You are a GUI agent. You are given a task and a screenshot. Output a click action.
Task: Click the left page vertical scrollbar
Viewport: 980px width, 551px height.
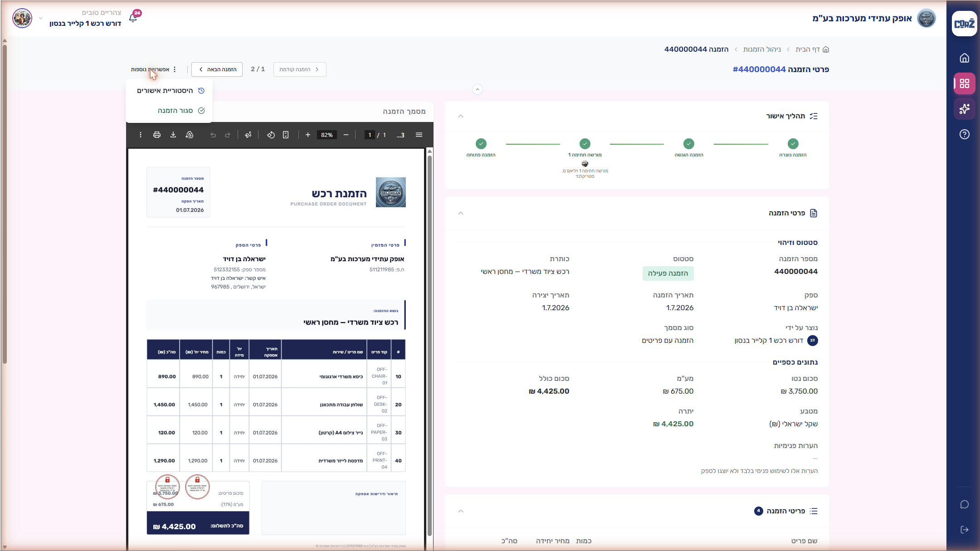click(x=5, y=204)
